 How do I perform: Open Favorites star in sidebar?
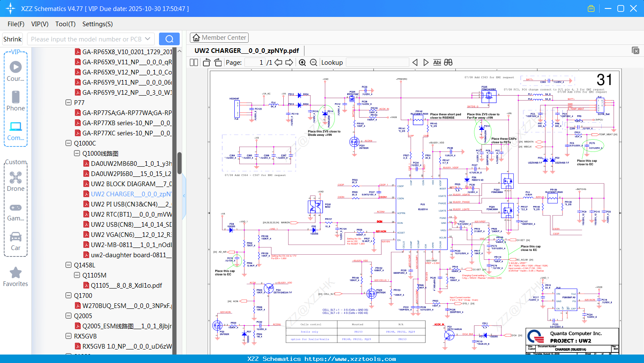click(x=16, y=277)
